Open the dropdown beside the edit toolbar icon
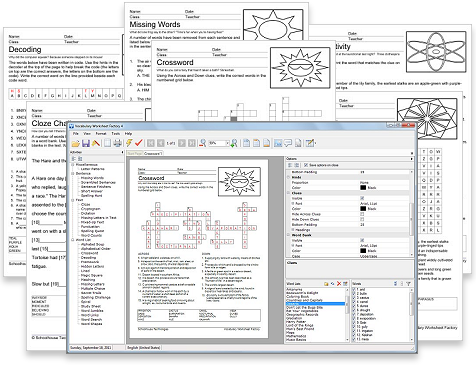This screenshot has height=365, width=476. click(315, 143)
